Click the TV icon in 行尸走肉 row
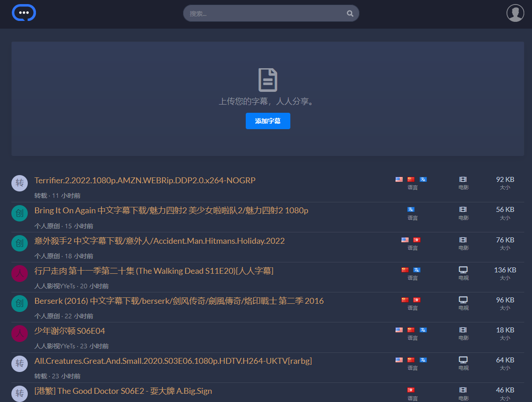The height and width of the screenshot is (402, 532). tap(463, 270)
